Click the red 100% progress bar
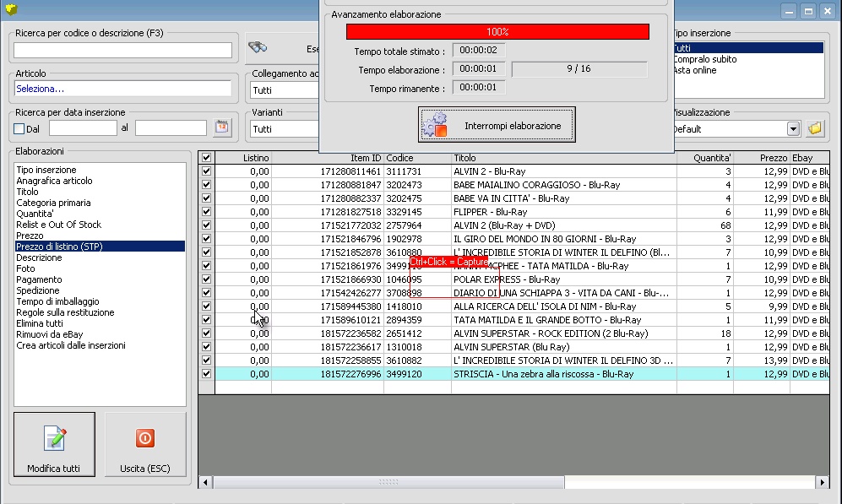 pyautogui.click(x=497, y=31)
